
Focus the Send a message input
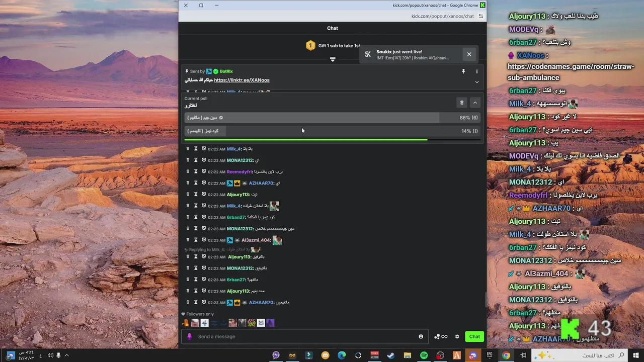tap(305, 336)
